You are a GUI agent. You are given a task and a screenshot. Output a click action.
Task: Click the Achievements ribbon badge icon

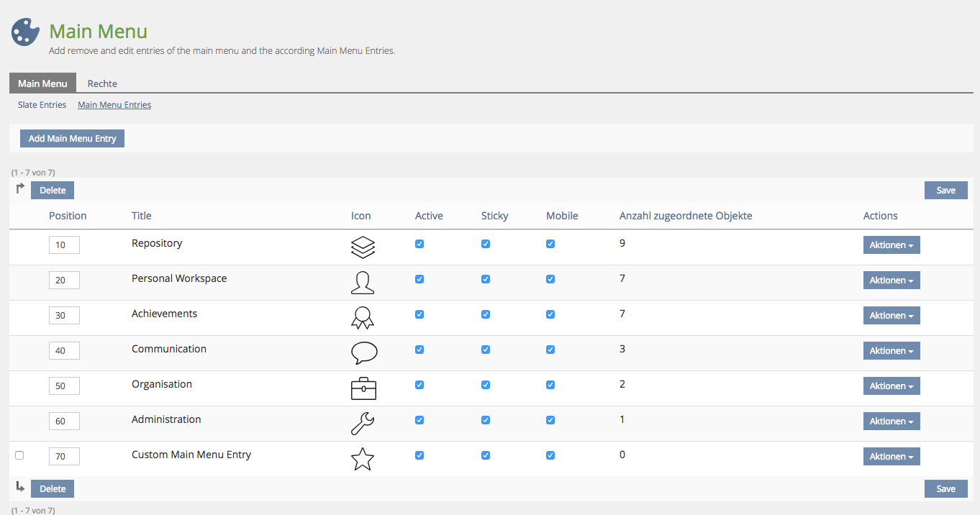click(x=363, y=318)
